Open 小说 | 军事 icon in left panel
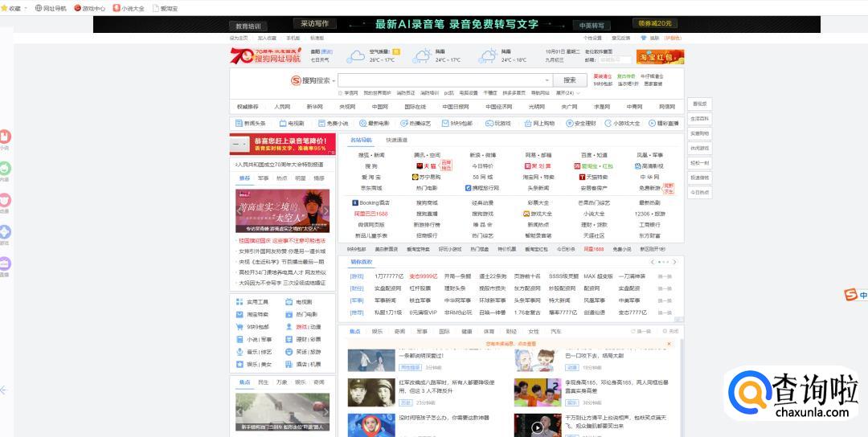This screenshot has width=868, height=437. [240, 339]
